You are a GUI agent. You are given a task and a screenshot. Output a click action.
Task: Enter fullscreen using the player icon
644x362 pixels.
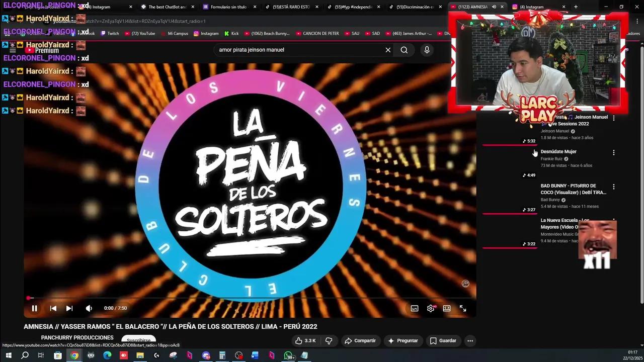click(x=462, y=308)
